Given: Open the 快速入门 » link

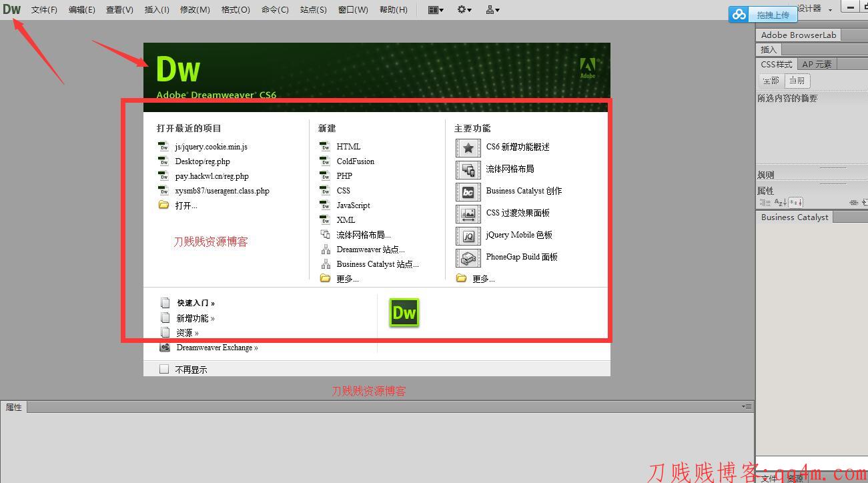Looking at the screenshot, I should tap(195, 303).
